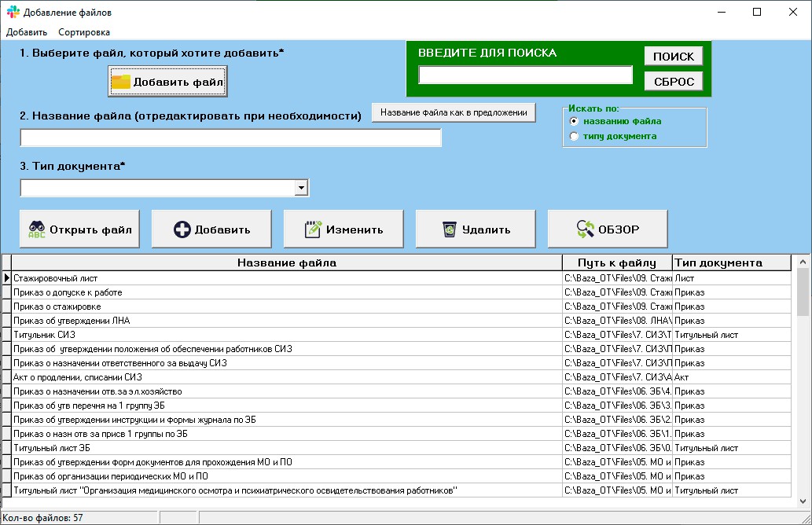Click the notepad pencil Изменить icon
Screen dimensions: 812x525
(313, 229)
